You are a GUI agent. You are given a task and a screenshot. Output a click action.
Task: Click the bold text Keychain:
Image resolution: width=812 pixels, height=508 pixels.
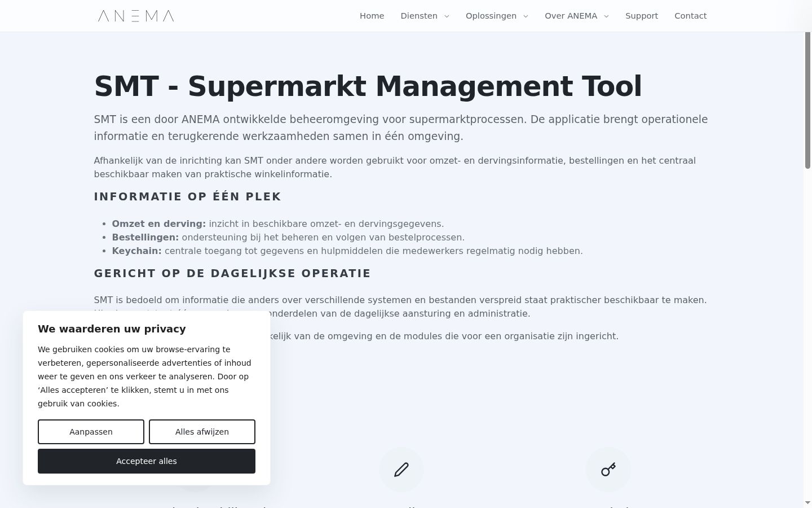(x=136, y=251)
